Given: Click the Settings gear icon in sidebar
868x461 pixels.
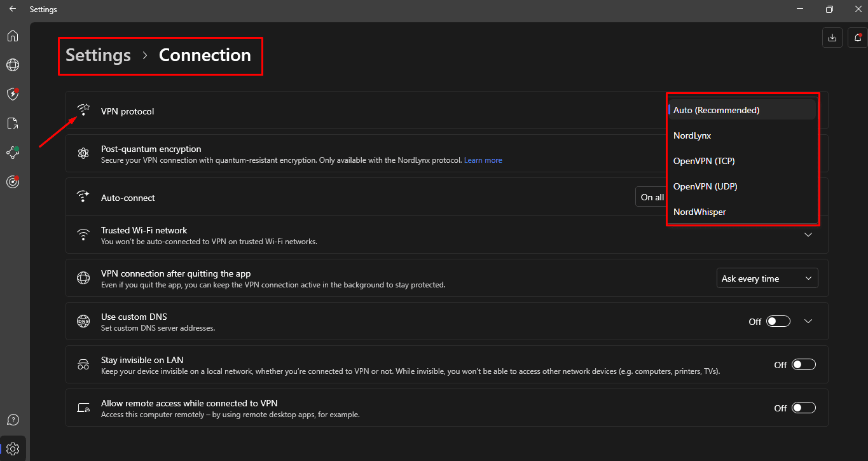Looking at the screenshot, I should click(x=13, y=449).
